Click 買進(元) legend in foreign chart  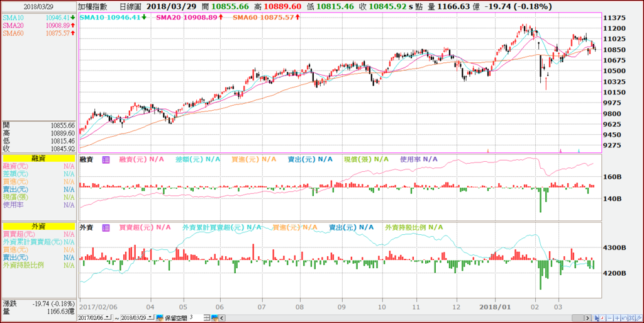click(295, 227)
